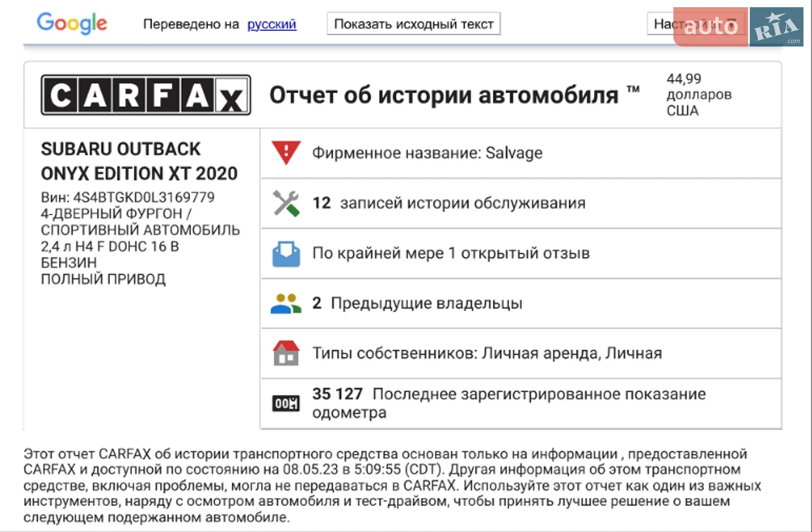This screenshot has width=812, height=532.
Task: Select the Фирменное название: Salvage row text
Action: pos(427,153)
